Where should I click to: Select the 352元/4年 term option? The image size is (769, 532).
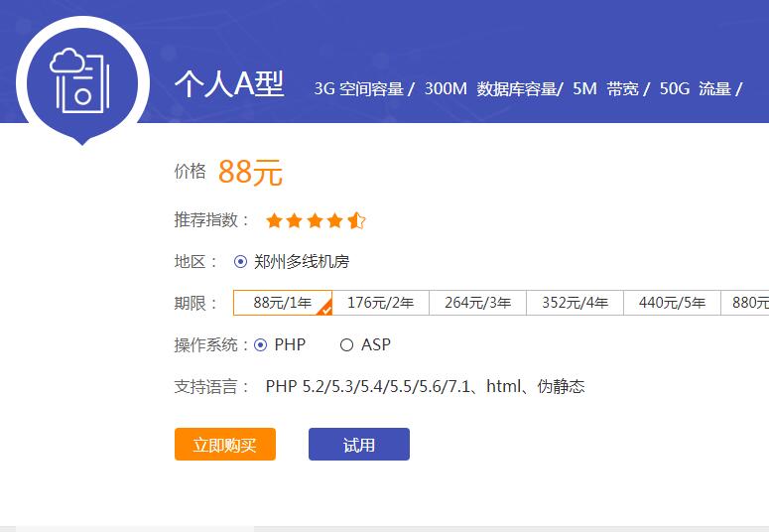click(575, 303)
